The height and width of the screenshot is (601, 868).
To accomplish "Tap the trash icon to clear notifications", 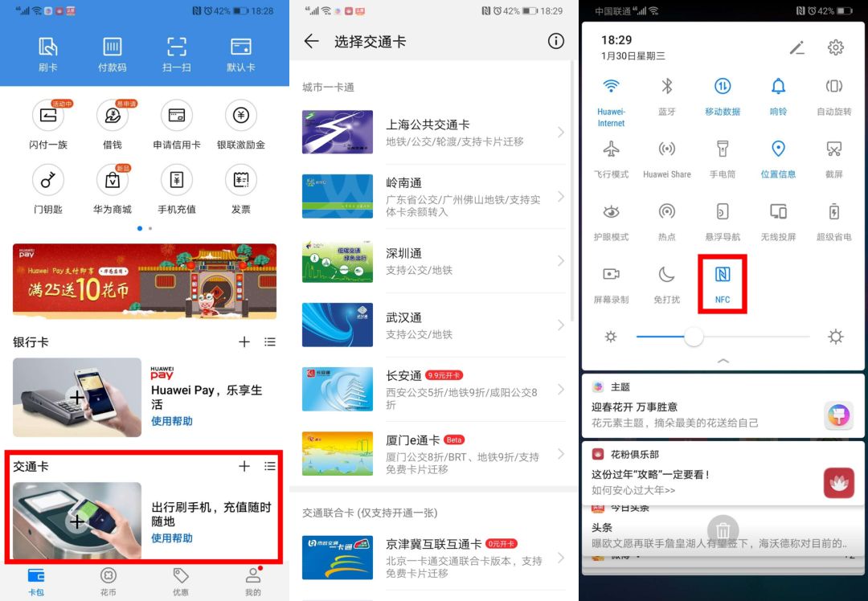I will [723, 530].
